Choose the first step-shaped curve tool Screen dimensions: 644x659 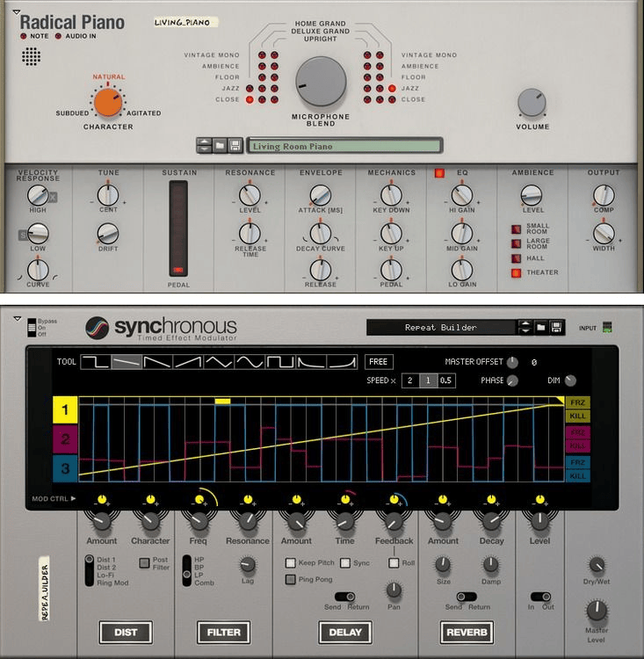pyautogui.click(x=96, y=362)
